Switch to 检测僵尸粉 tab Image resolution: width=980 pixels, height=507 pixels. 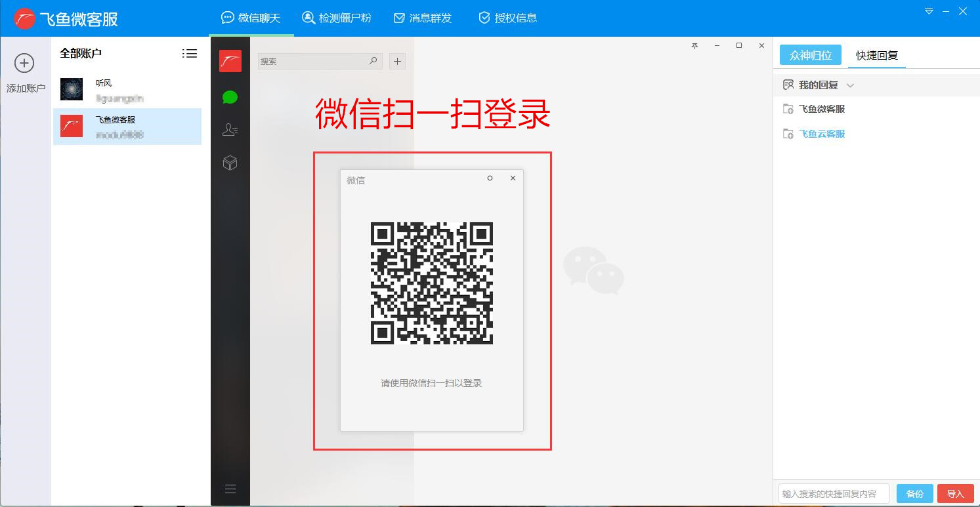337,18
